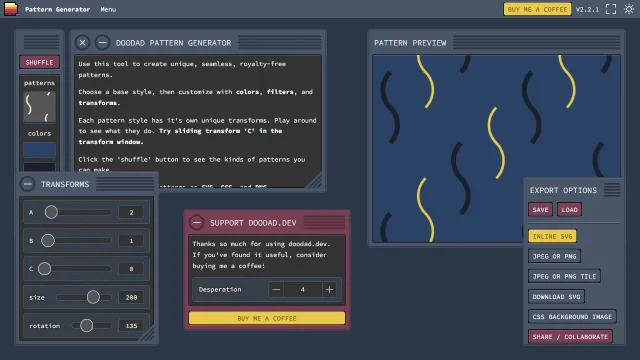Enter fullscreen mode using the bracket icon
Image resolution: width=640 pixels, height=360 pixels.
pyautogui.click(x=611, y=9)
